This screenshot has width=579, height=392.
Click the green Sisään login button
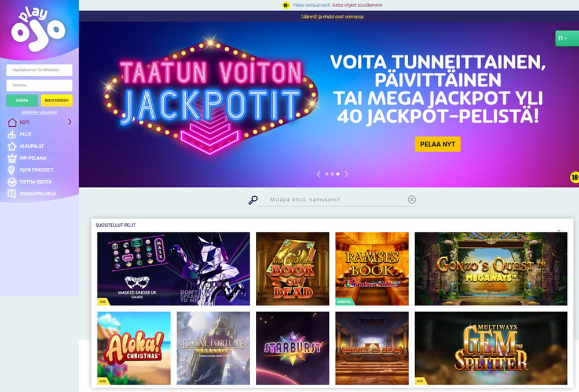point(22,100)
